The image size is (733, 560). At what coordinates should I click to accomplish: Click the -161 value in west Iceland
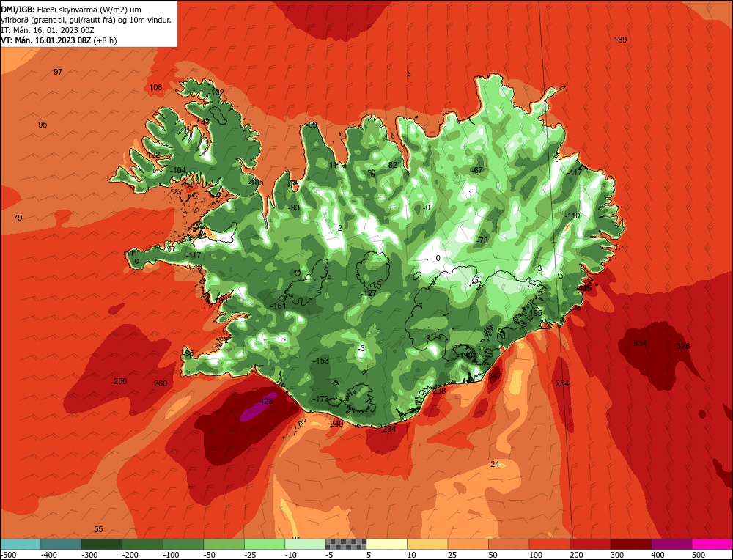[x=278, y=306]
